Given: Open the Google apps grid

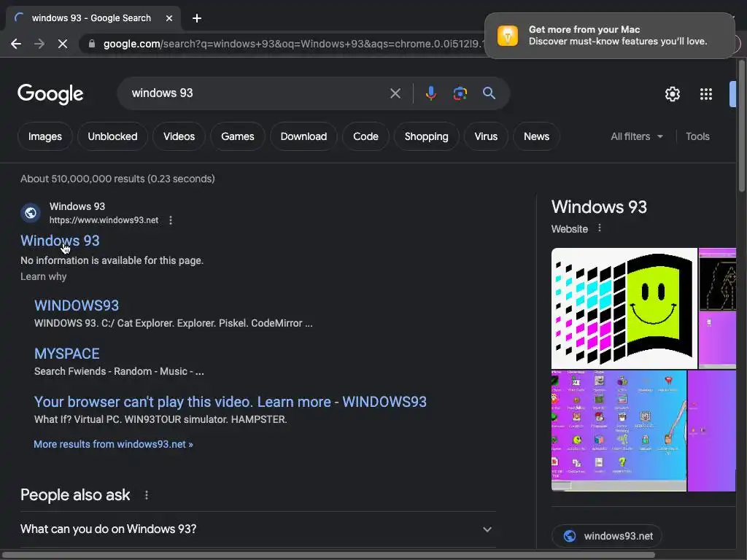Looking at the screenshot, I should coord(705,94).
